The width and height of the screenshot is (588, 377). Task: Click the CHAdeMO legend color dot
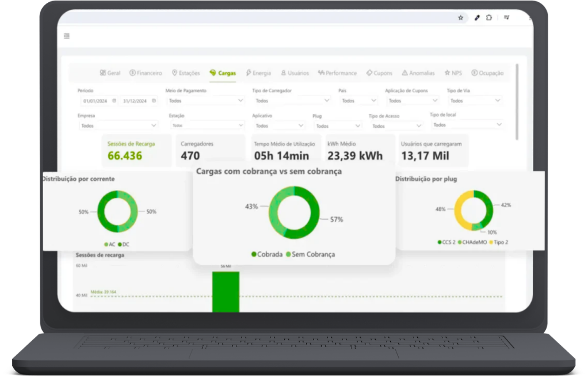point(460,242)
